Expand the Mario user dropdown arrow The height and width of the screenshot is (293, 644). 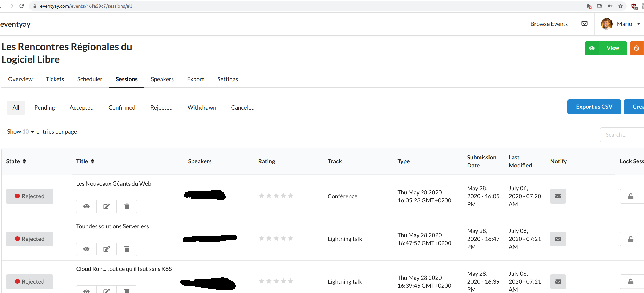tap(638, 24)
